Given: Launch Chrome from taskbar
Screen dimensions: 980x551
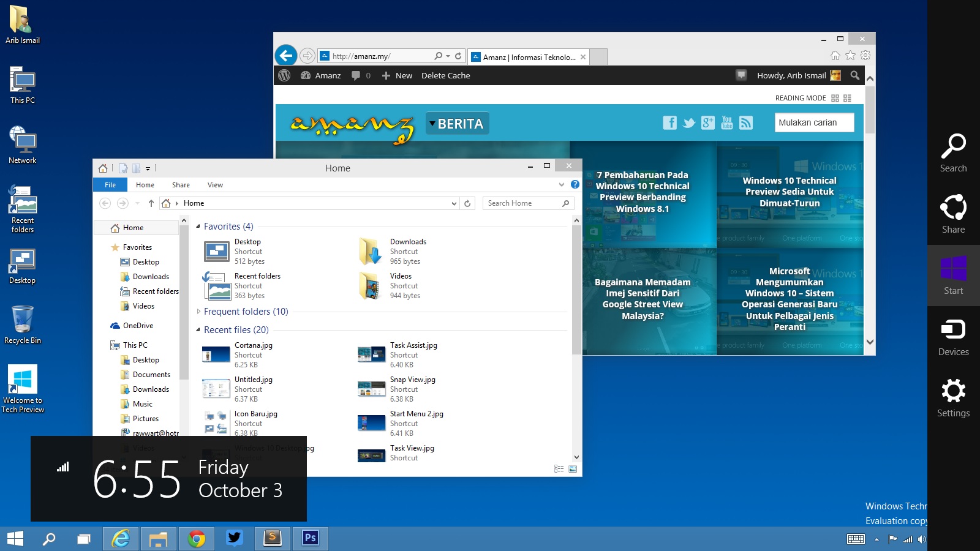Looking at the screenshot, I should click(x=197, y=539).
